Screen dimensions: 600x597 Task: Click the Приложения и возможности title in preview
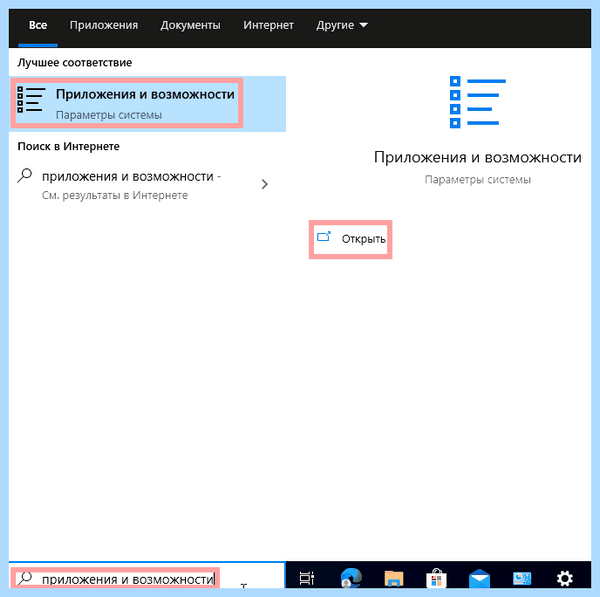click(x=478, y=157)
